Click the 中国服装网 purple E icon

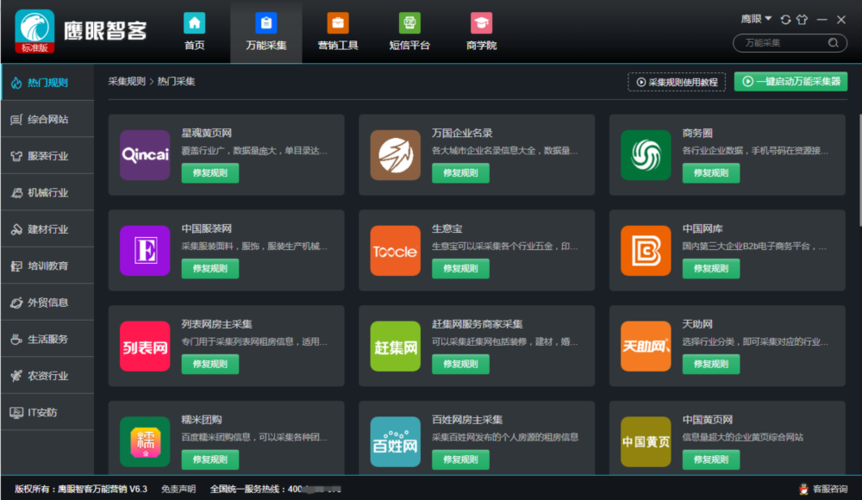pos(145,251)
